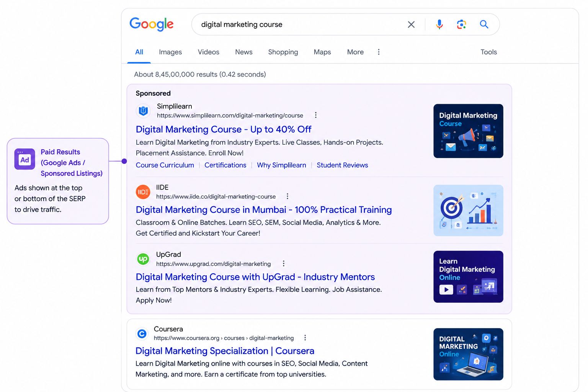Screen dimensions: 588x392
Task: Open the Shopping tab
Action: pos(283,52)
